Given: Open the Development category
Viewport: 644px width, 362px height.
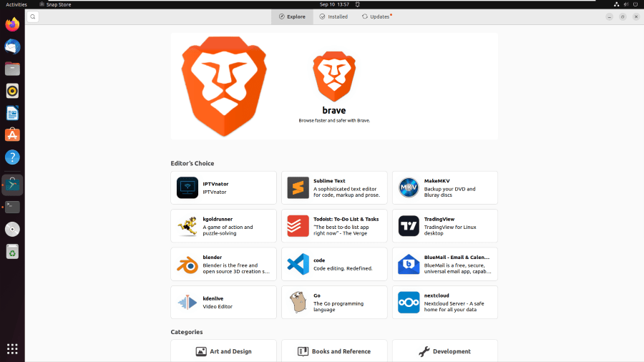Looking at the screenshot, I should click(x=445, y=351).
